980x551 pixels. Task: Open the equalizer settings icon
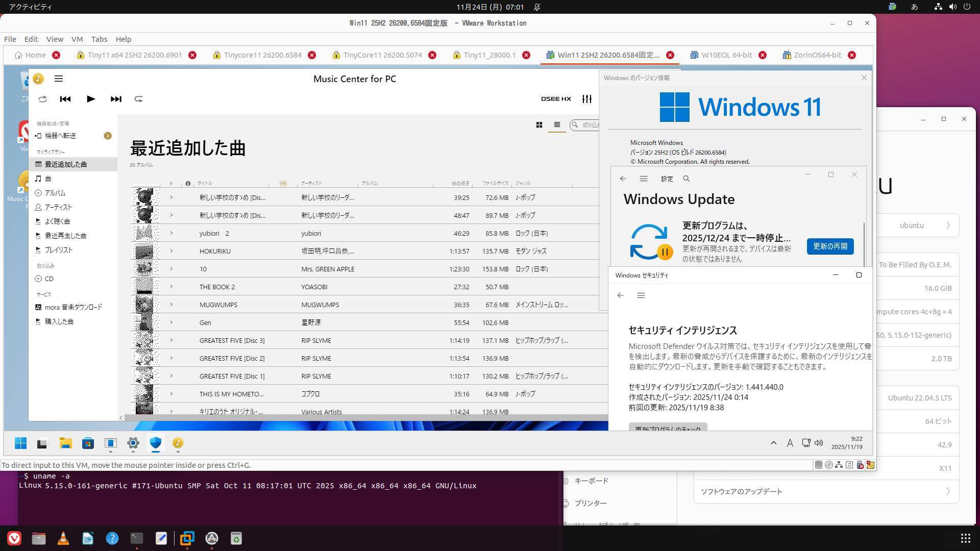pyautogui.click(x=587, y=99)
